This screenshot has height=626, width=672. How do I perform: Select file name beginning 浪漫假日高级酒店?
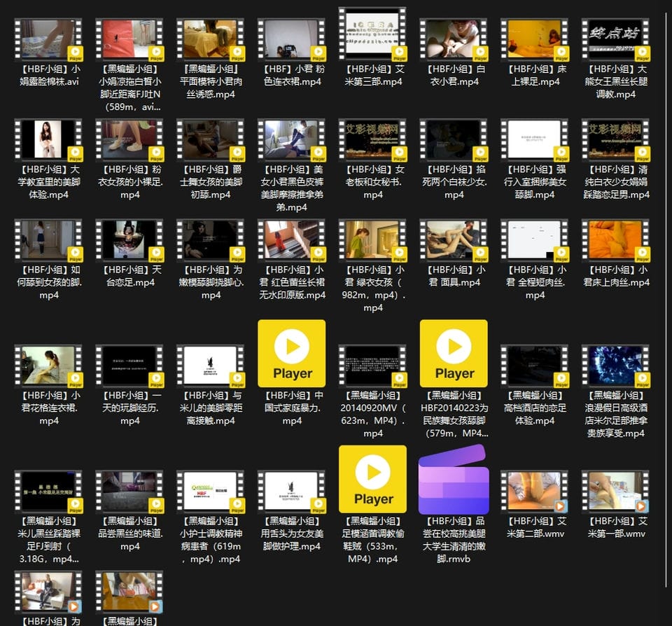pyautogui.click(x=616, y=415)
